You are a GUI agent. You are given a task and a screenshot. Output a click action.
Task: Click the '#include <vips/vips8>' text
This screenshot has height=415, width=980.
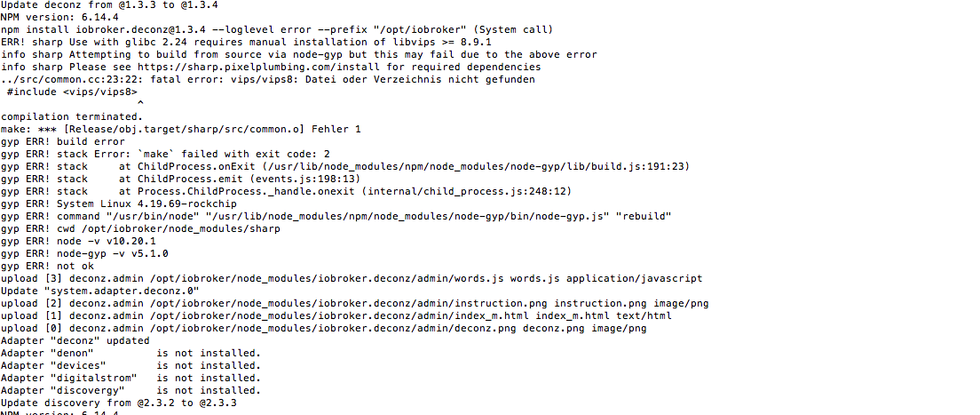72,92
